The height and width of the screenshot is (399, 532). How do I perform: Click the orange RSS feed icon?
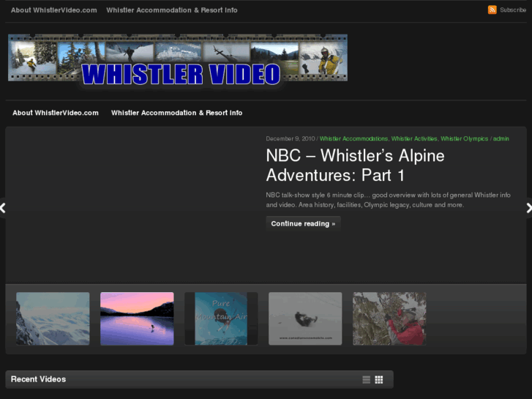pyautogui.click(x=492, y=10)
